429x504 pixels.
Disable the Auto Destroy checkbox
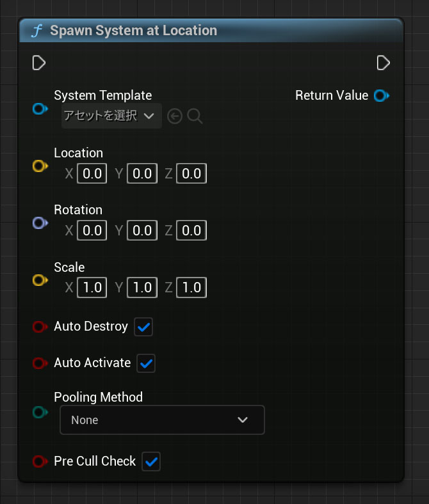coord(143,327)
